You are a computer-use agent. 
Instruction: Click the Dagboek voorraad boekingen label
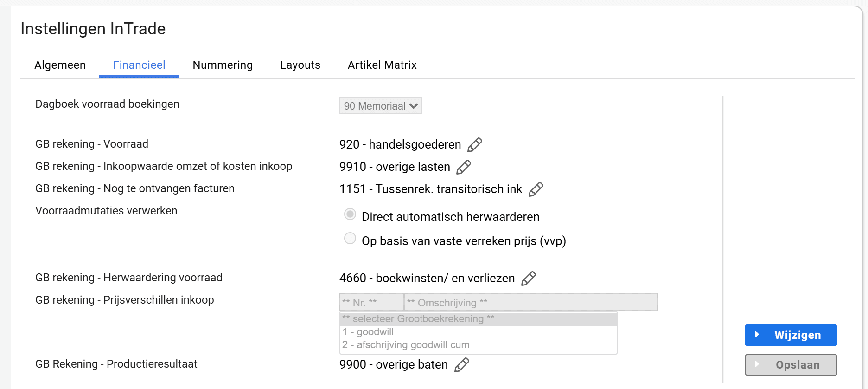(x=107, y=104)
